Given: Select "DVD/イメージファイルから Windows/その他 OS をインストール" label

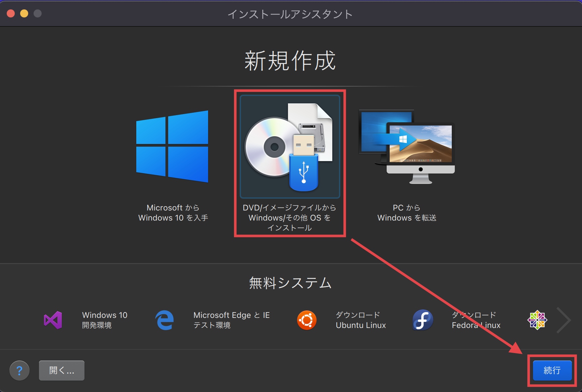Looking at the screenshot, I should [290, 218].
